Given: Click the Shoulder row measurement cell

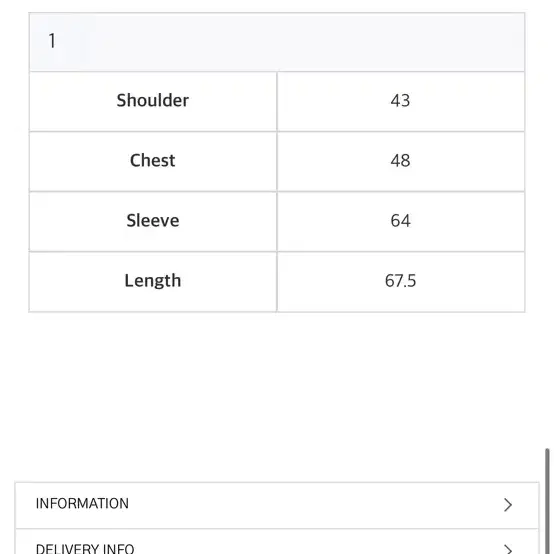Looking at the screenshot, I should (x=401, y=101).
